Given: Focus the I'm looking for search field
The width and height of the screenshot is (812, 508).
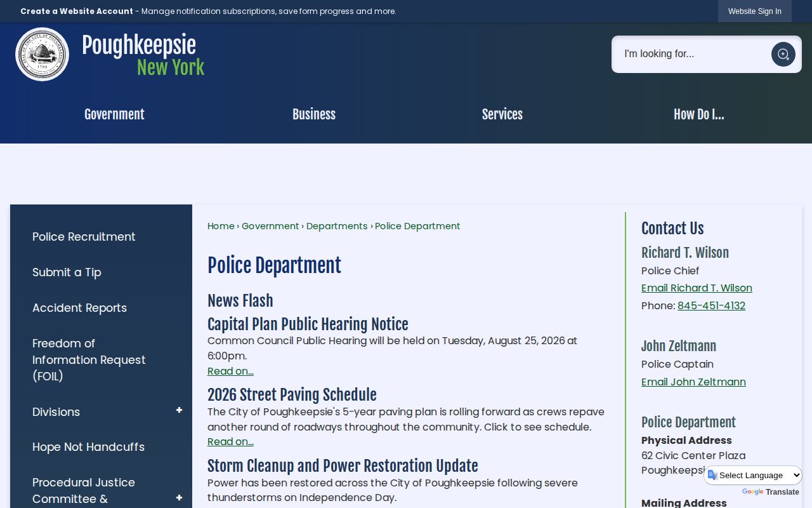Looking at the screenshot, I should [691, 54].
